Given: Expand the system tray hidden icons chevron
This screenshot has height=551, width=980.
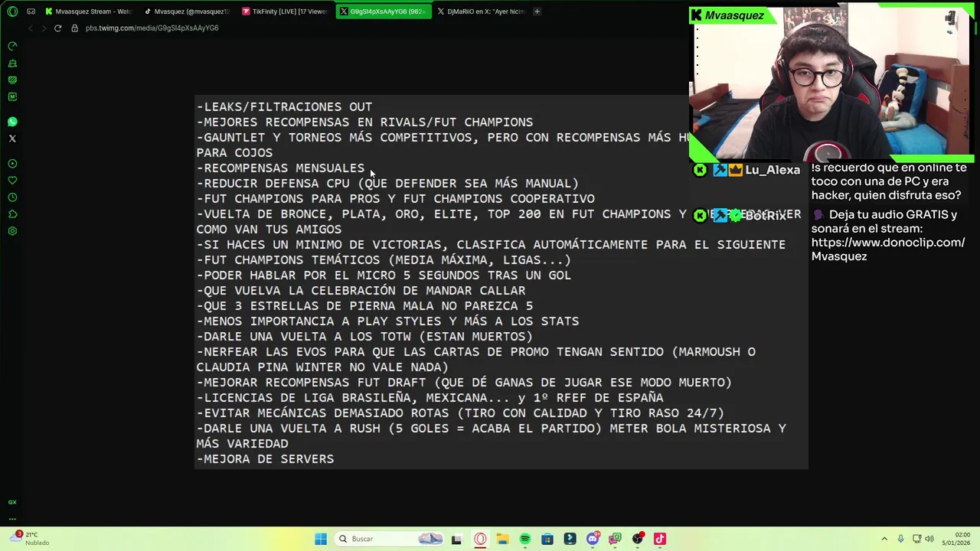Looking at the screenshot, I should click(884, 539).
